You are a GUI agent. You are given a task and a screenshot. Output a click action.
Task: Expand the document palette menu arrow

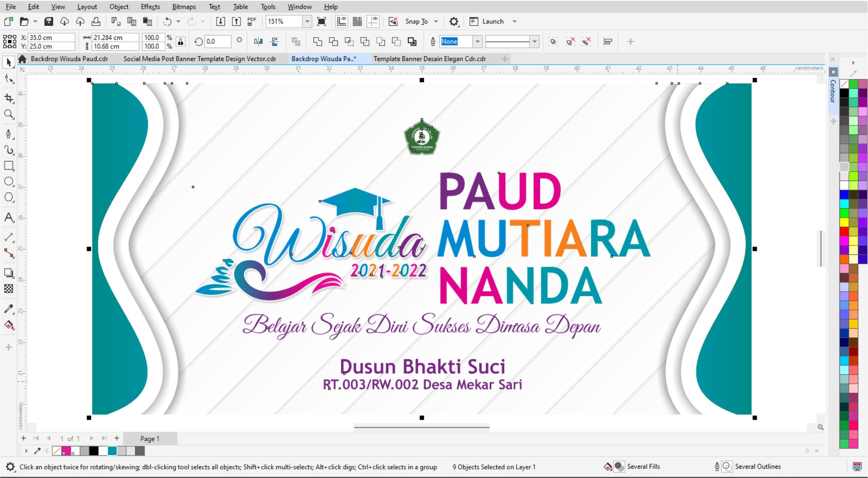click(x=27, y=451)
